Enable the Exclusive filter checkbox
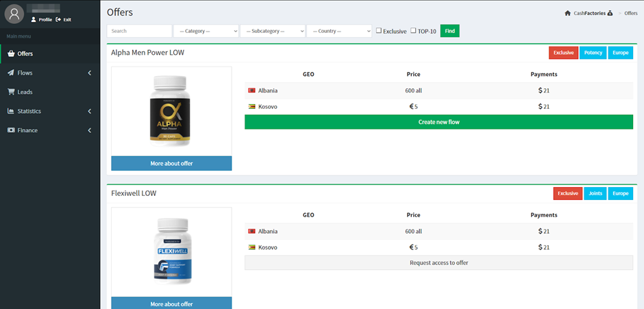 click(x=379, y=31)
